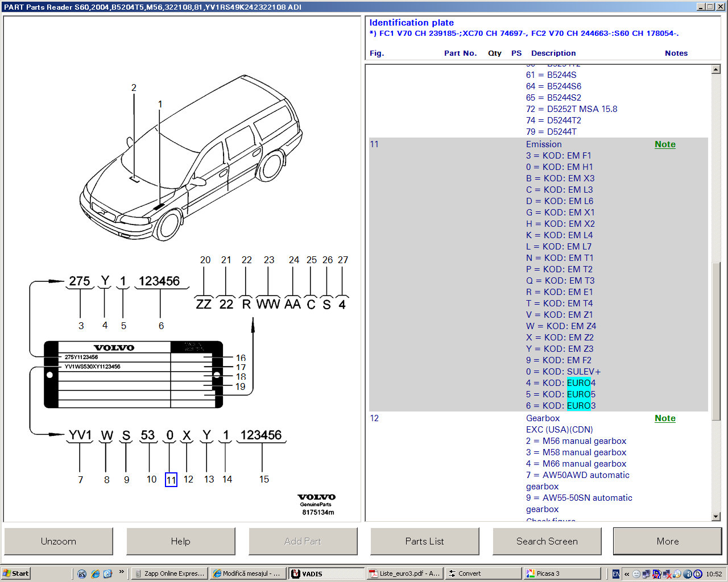Screen dimensions: 728x582
Task: Click figure number 11 in list
Action: point(374,144)
